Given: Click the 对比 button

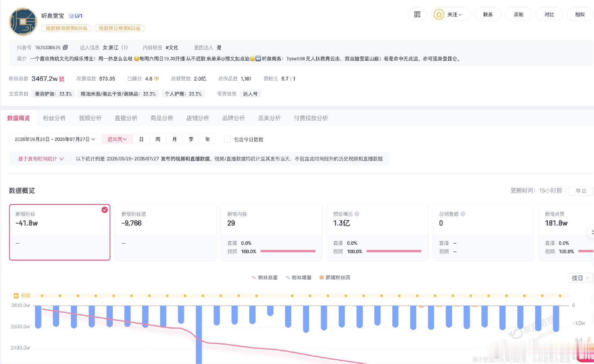Looking at the screenshot, I should pos(549,14).
